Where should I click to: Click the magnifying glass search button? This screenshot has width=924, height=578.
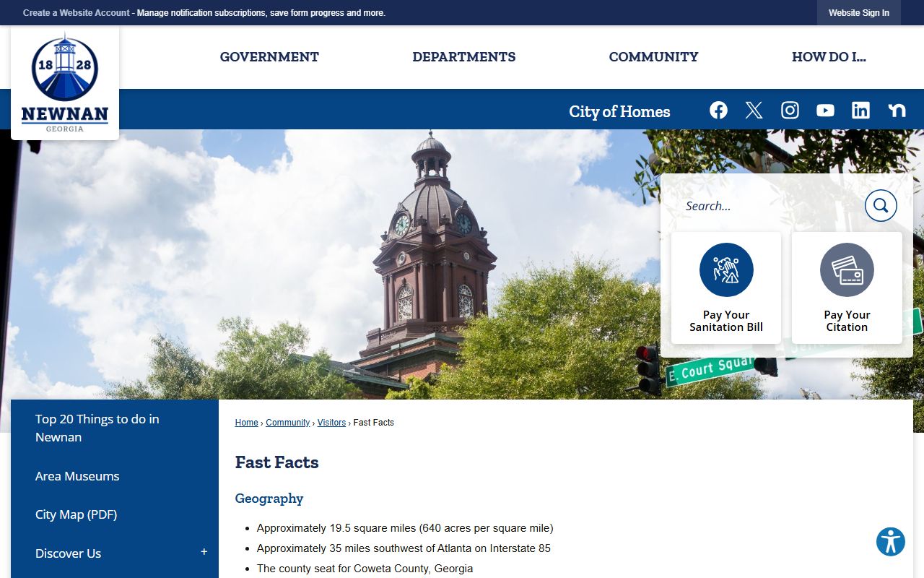click(881, 206)
